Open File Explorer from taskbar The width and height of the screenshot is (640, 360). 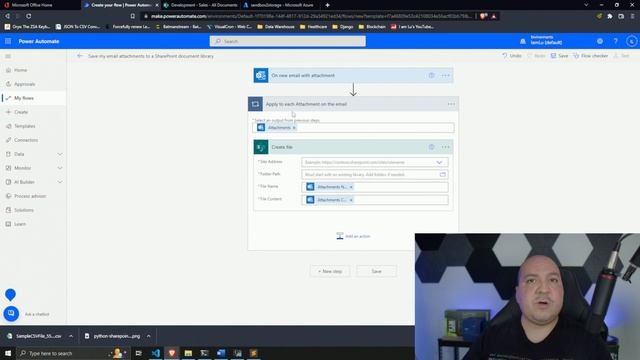coord(188,353)
